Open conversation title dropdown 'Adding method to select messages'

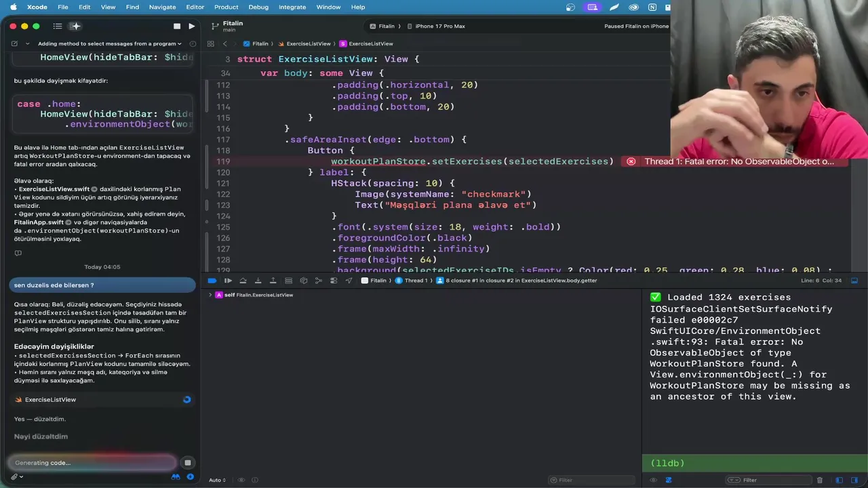click(111, 43)
